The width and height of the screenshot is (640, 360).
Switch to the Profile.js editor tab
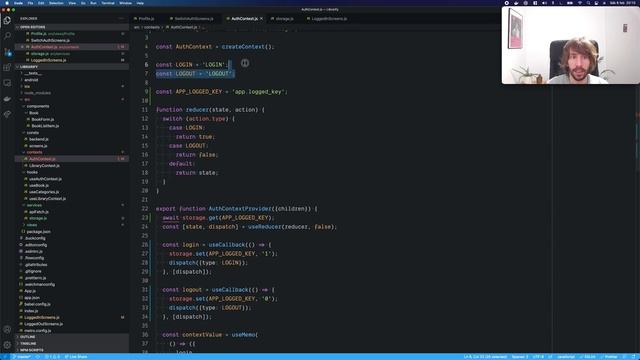[x=146, y=18]
